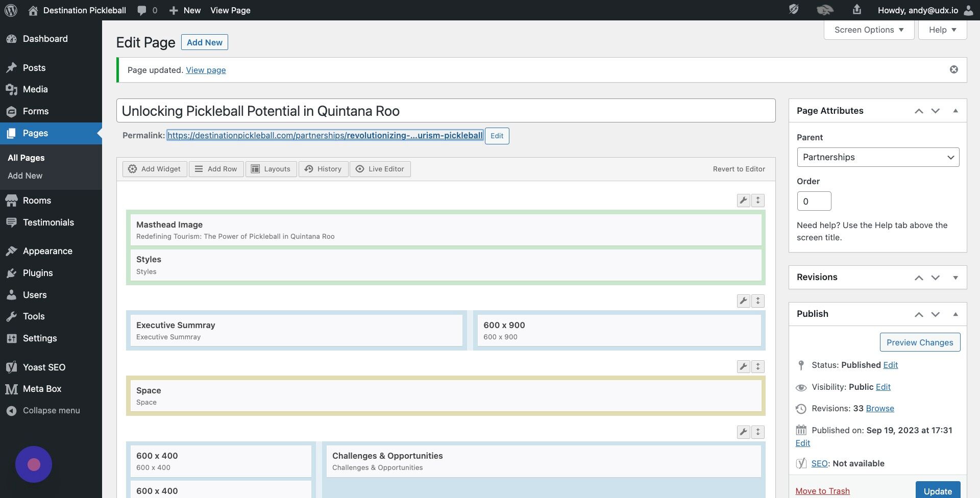Open Rooms in sidebar
This screenshot has width=980, height=498.
[51, 201]
